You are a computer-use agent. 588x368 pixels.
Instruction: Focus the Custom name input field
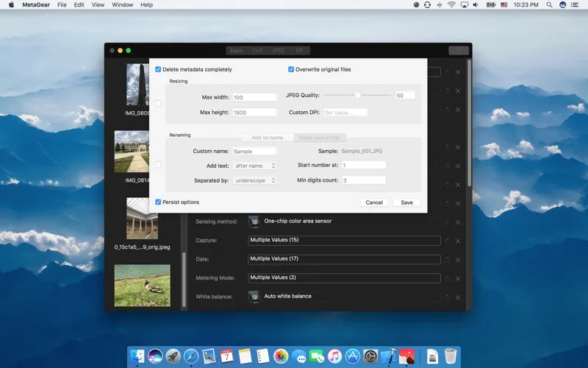pyautogui.click(x=254, y=152)
